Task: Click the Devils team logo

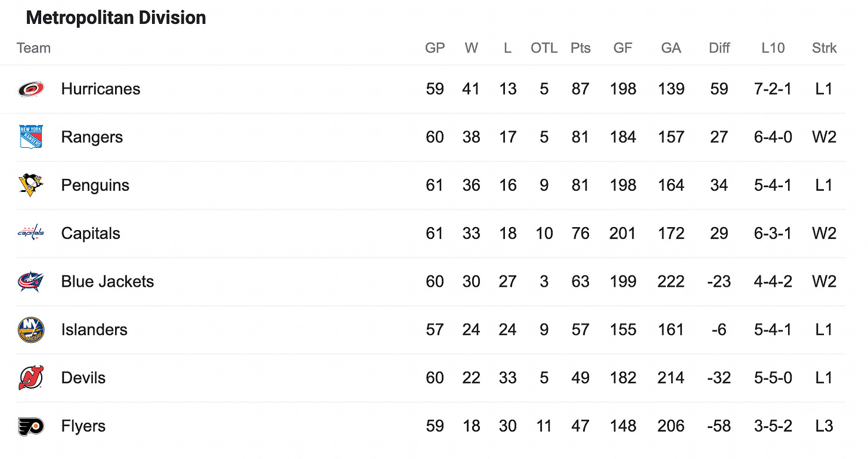Action: [30, 378]
